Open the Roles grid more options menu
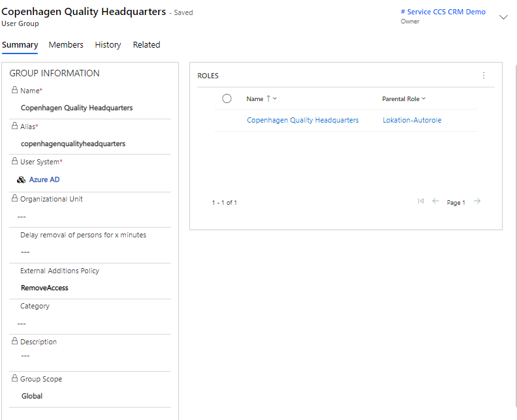 pyautogui.click(x=484, y=76)
